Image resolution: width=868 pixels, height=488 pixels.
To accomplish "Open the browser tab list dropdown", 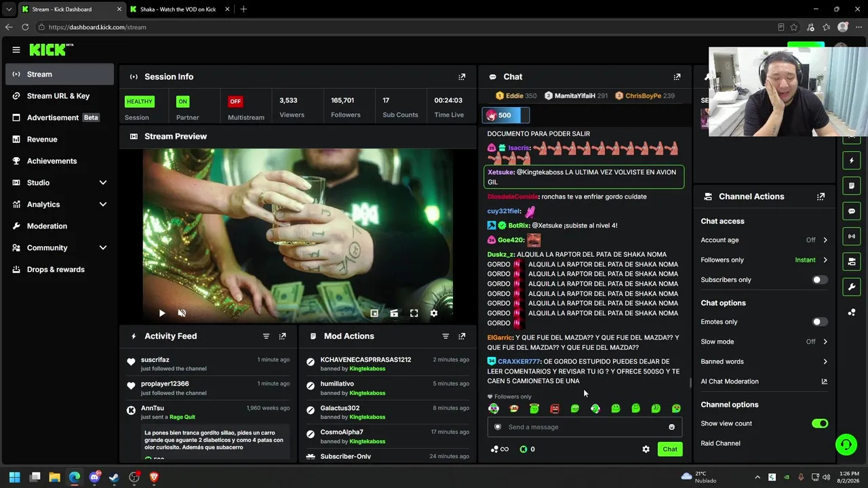I will (x=9, y=9).
